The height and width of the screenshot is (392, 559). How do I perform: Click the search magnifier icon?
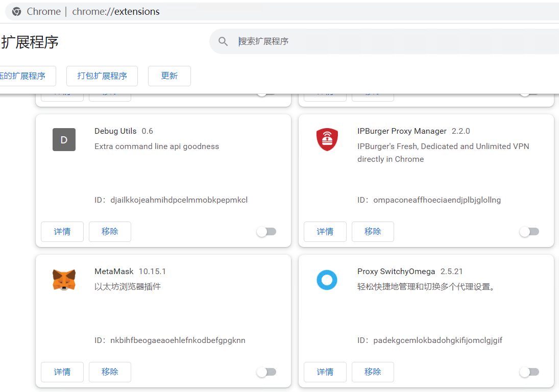223,41
